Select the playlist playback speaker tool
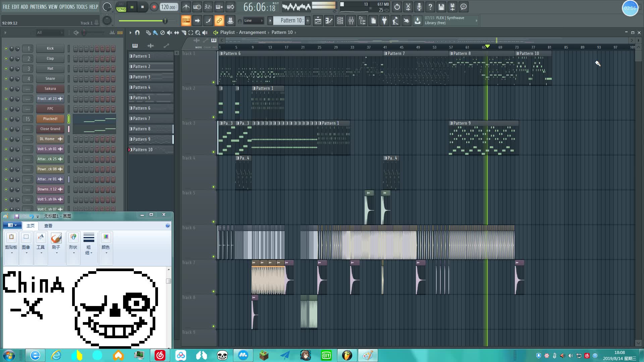The image size is (644, 362). pos(205,33)
